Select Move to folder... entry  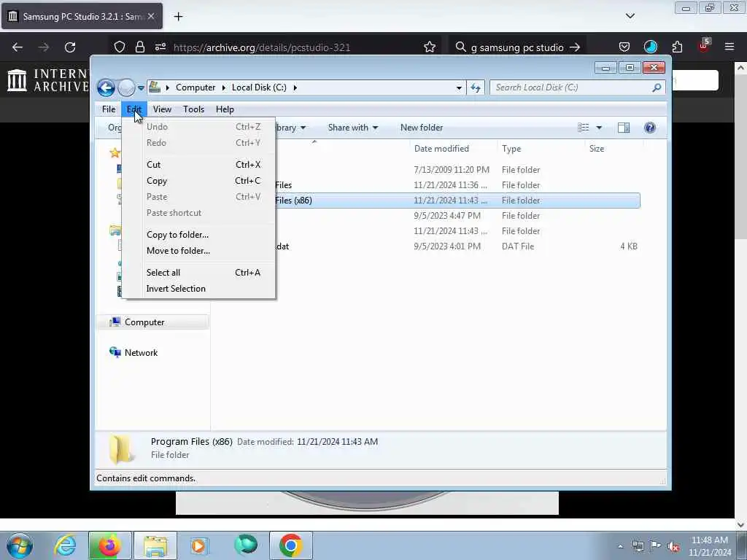pyautogui.click(x=199, y=251)
